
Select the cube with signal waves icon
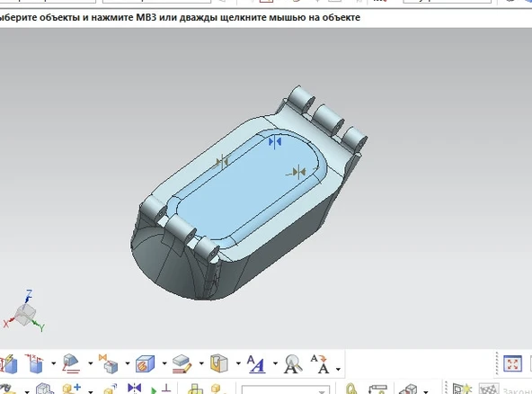(110, 389)
